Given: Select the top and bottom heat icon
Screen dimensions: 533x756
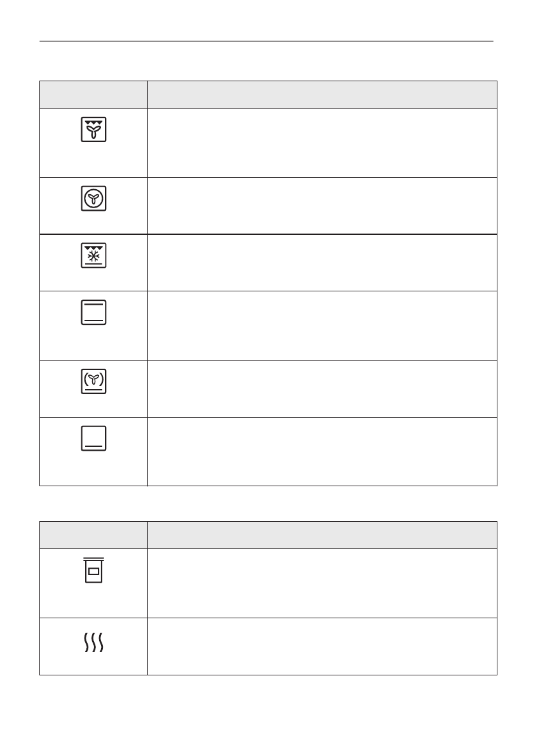Looking at the screenshot, I should point(93,313).
